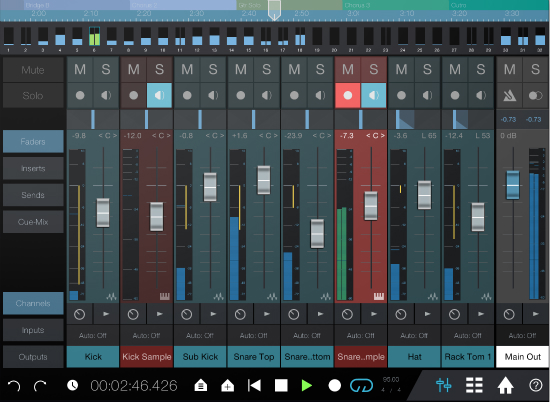The image size is (550, 402).
Task: Click the undo arrow icon
Action: point(14,386)
